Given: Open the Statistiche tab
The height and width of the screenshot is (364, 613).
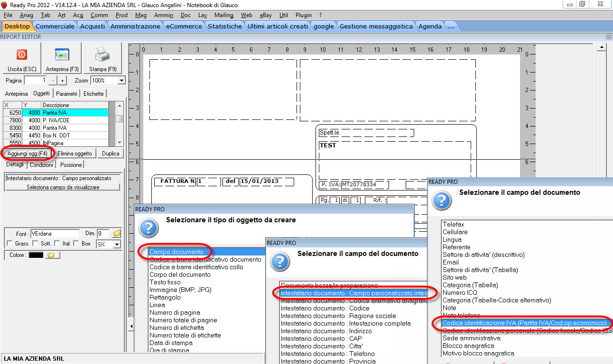Looking at the screenshot, I should (225, 26).
